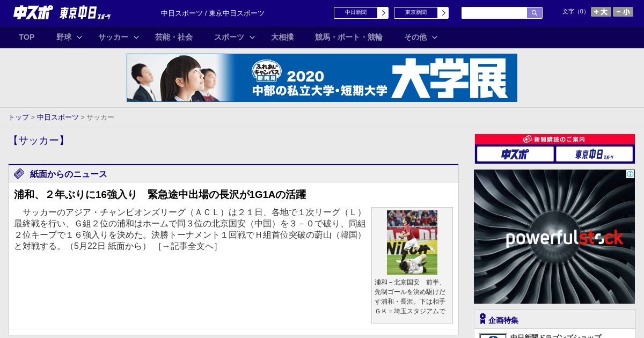Expand the 野球 dropdown chevron
644x338 pixels.
point(79,38)
